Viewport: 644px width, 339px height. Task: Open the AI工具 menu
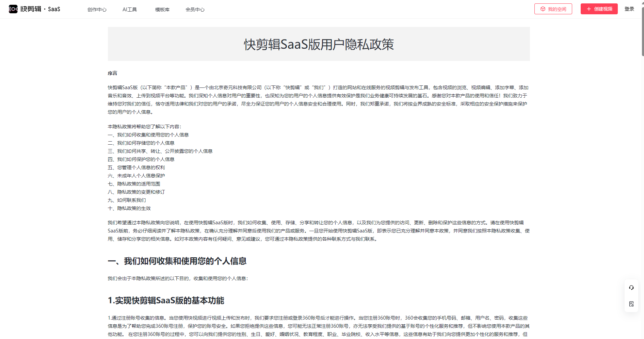pos(130,10)
